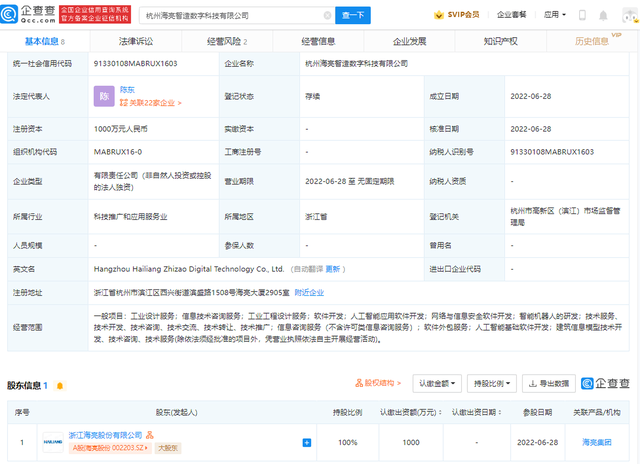
Task: Select credit code 91330108MABRUX1603 value
Action: pos(136,64)
